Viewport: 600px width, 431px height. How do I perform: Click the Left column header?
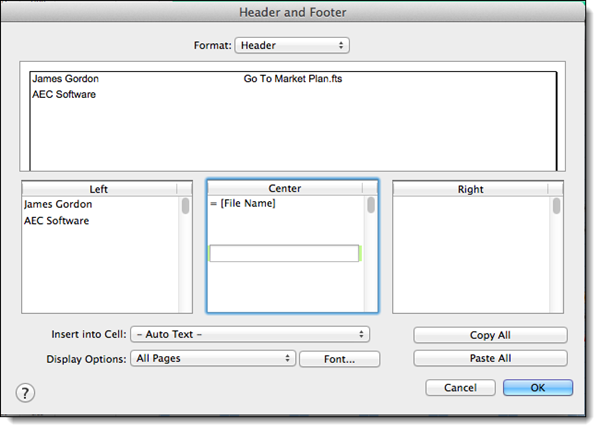pos(98,188)
